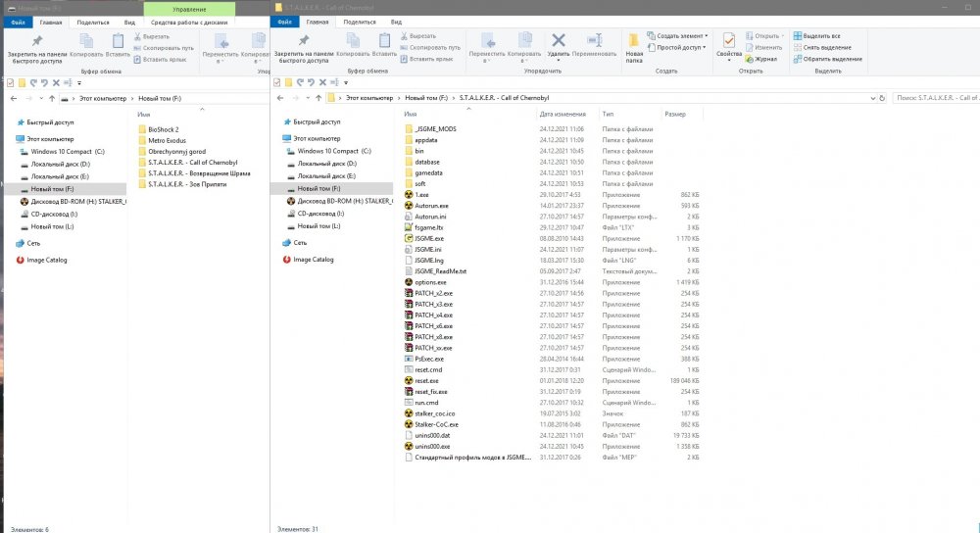Viewport: 980px width, 533px height.
Task: Open Manage (Управление) tab in left window
Action: [x=189, y=10]
